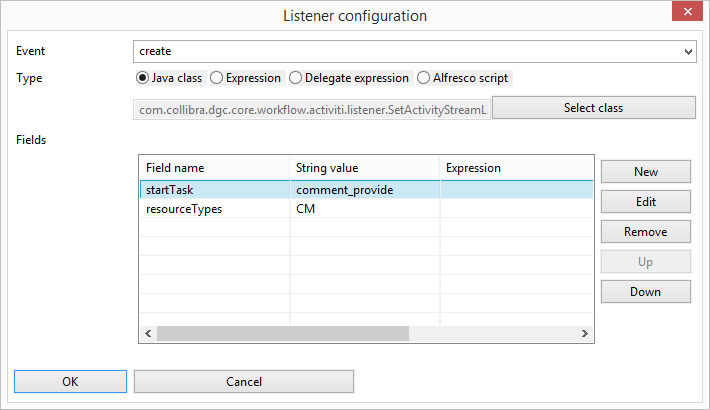This screenshot has width=710, height=410.
Task: Click the Select class button
Action: pyautogui.click(x=594, y=108)
